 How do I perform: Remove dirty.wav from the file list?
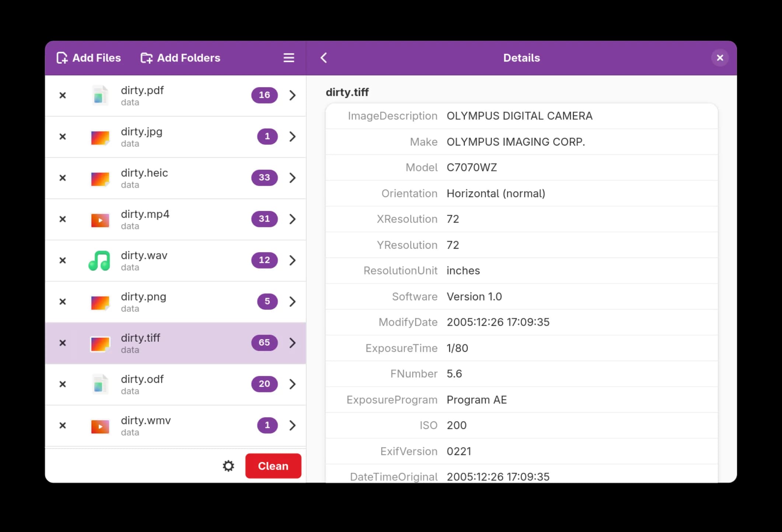(63, 260)
